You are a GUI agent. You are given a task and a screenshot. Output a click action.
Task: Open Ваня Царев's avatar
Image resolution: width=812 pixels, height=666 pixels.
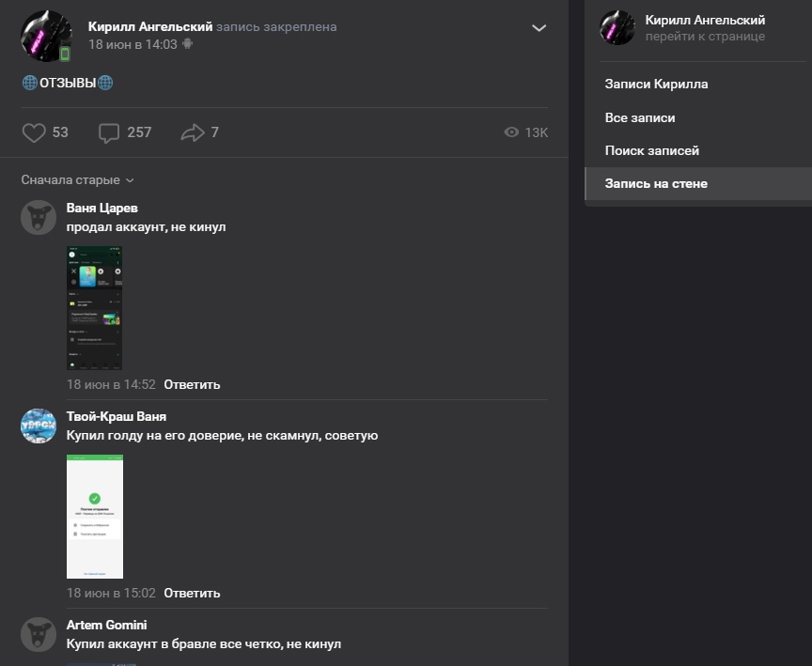[x=39, y=217]
